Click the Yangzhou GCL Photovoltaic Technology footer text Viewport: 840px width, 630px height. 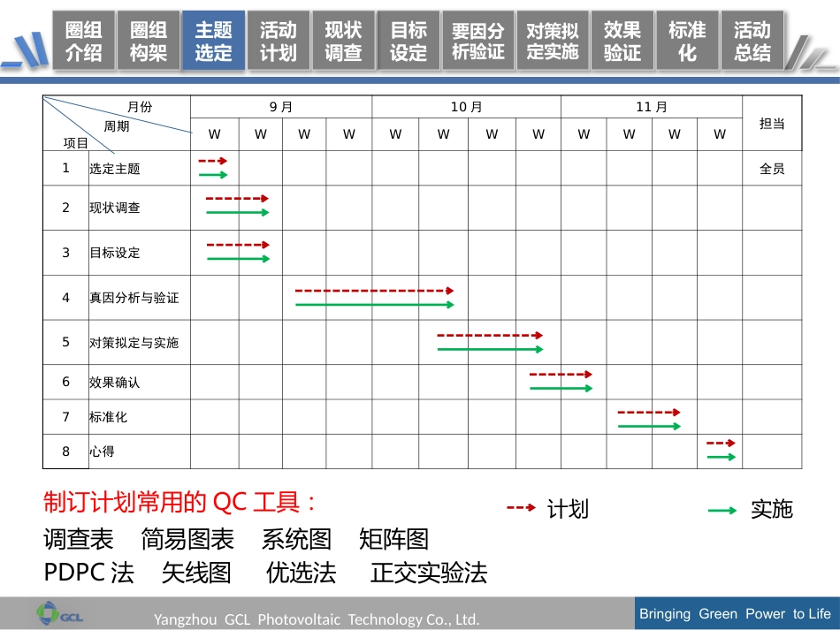tap(317, 619)
